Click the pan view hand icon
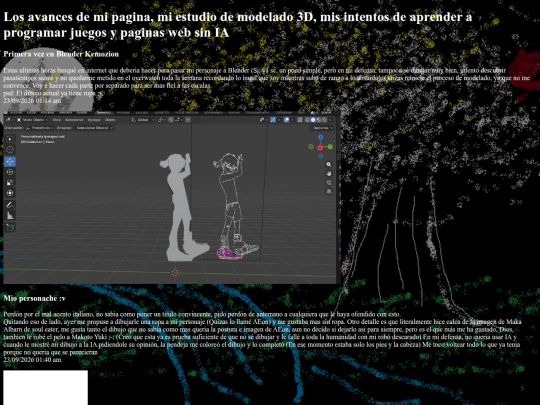The height and width of the screenshot is (405, 540). [329, 174]
